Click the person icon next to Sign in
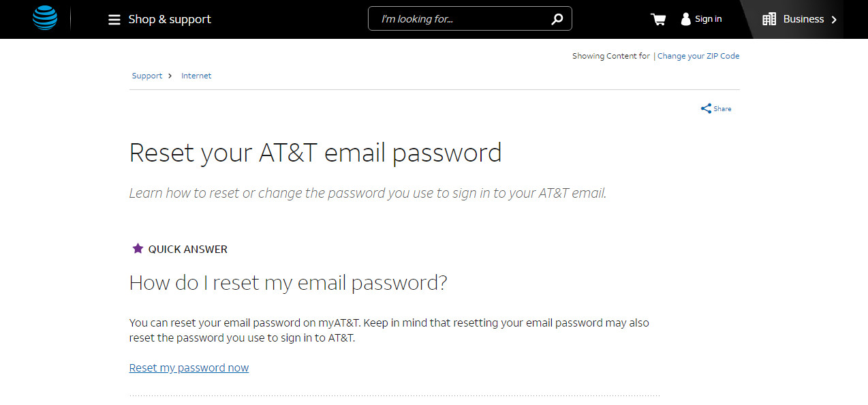The height and width of the screenshot is (405, 868). point(684,19)
